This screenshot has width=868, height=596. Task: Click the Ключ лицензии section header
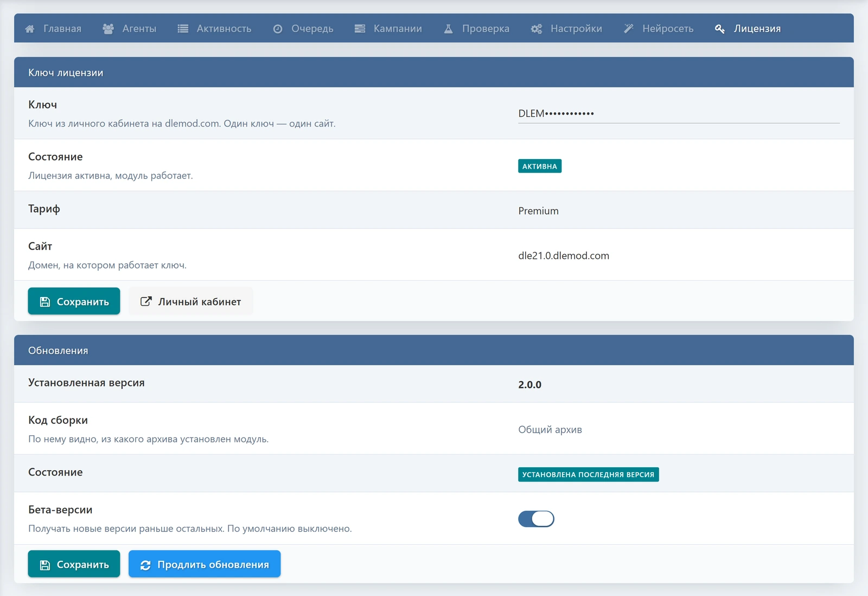[x=434, y=72]
